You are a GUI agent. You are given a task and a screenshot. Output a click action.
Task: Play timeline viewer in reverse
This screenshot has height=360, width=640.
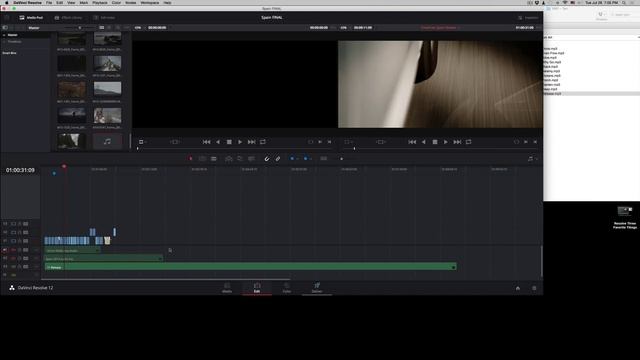pos(424,142)
